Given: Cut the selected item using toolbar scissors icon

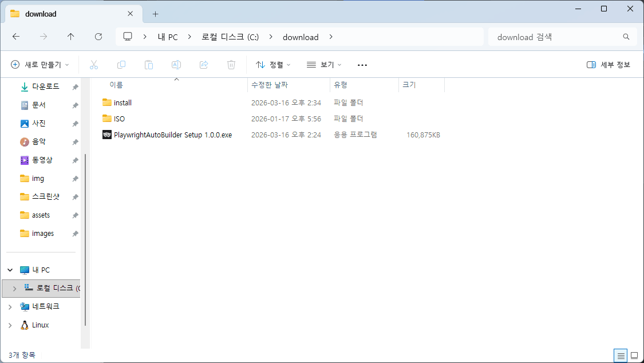Looking at the screenshot, I should coord(93,64).
